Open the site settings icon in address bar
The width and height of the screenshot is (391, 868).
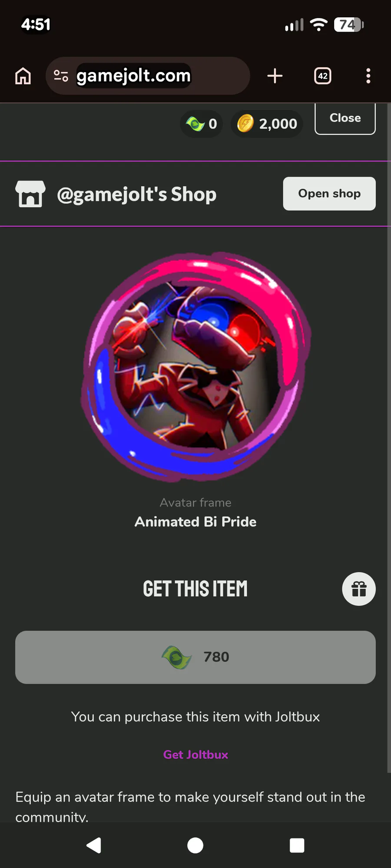[61, 76]
